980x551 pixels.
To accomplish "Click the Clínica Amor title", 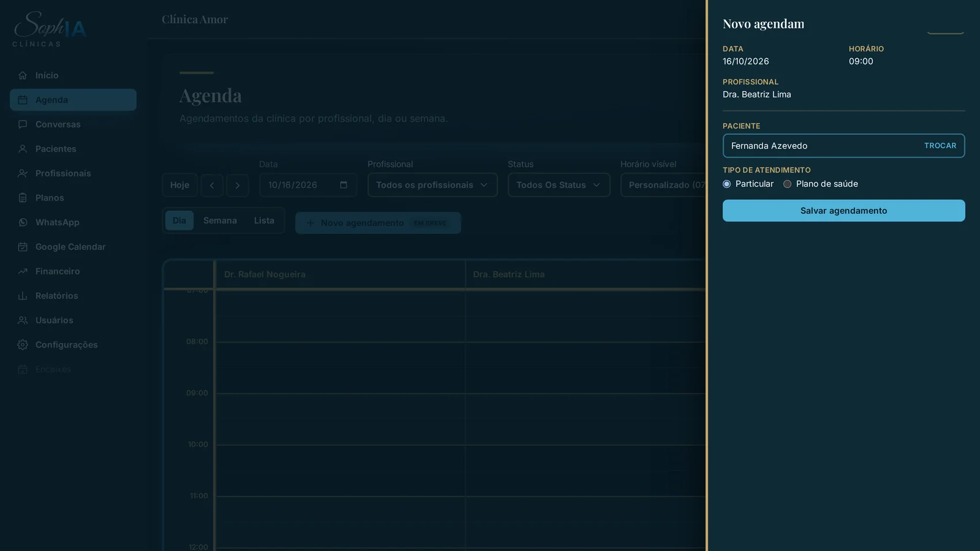I will (x=195, y=20).
